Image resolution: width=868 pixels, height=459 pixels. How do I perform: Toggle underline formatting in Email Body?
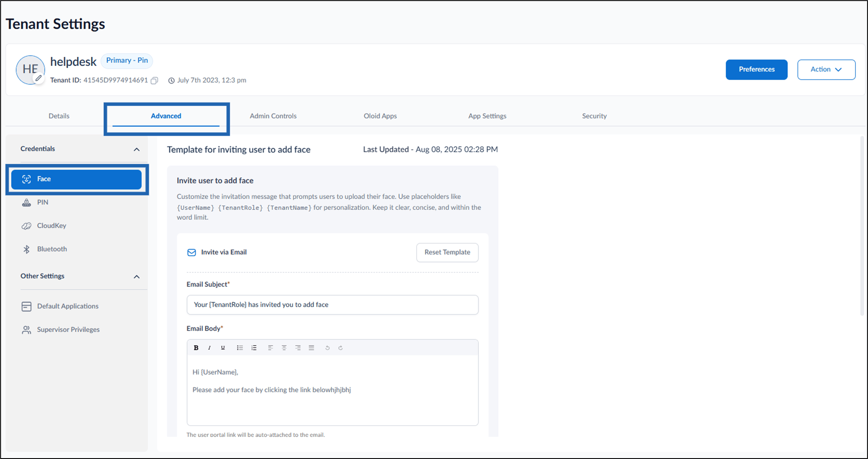coord(223,348)
